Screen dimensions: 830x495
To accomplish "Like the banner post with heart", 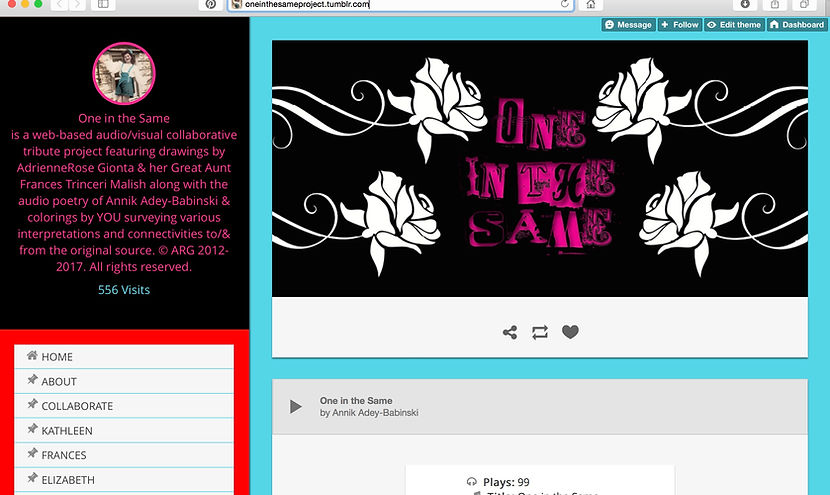I will [570, 332].
